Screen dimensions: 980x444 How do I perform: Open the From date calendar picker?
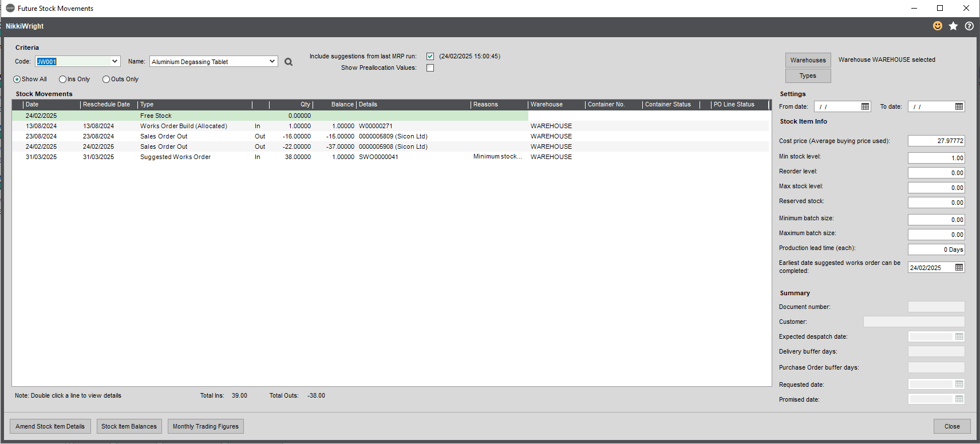point(865,106)
